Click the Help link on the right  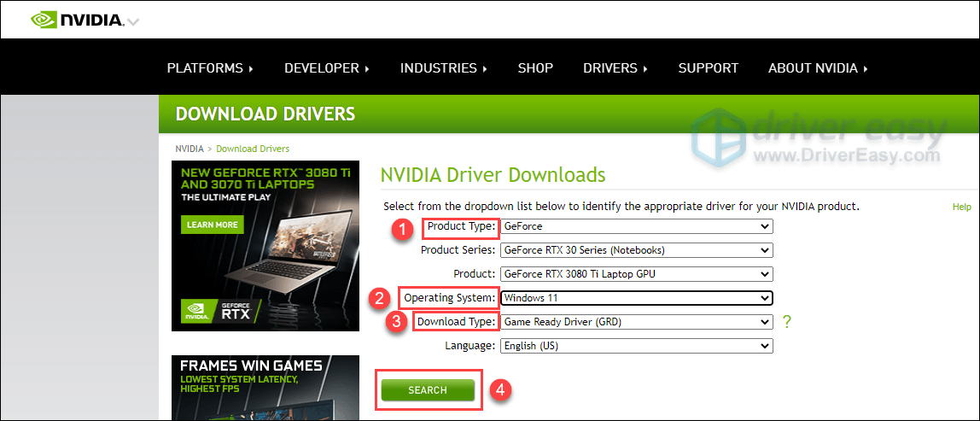961,207
